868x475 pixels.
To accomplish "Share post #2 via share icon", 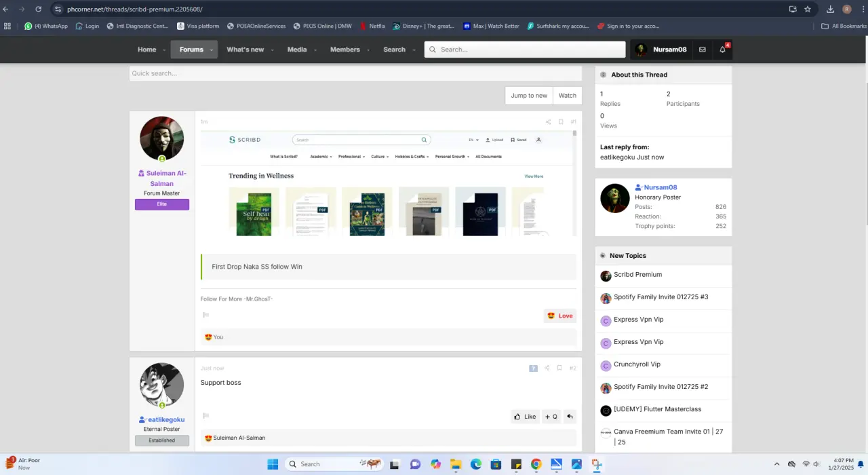I will point(547,368).
